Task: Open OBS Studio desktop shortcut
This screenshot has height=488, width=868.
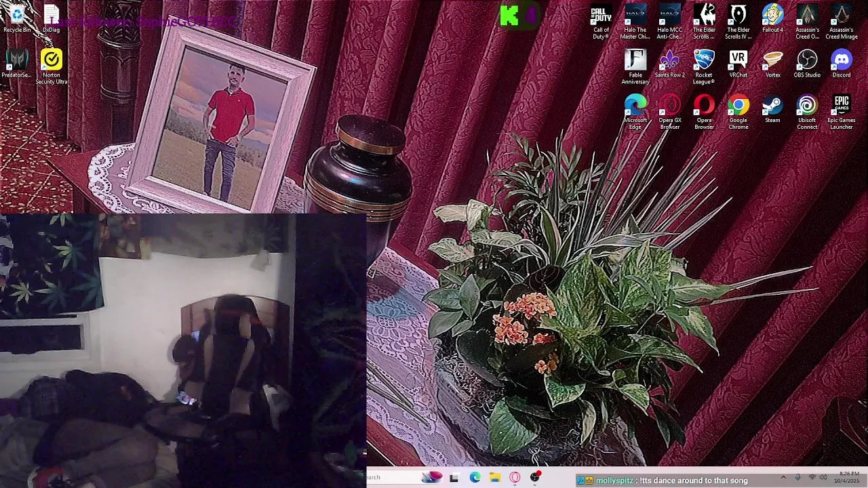Action: (x=807, y=64)
